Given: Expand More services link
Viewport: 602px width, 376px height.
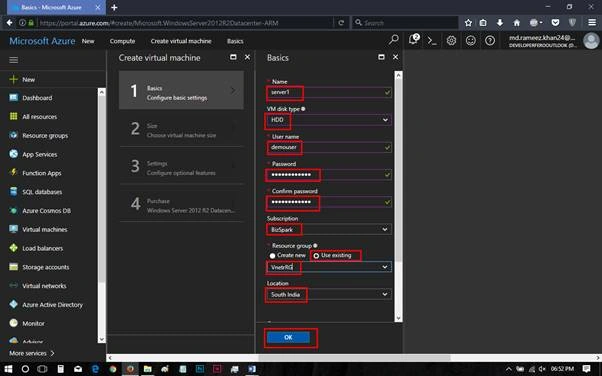Looking at the screenshot, I should [31, 353].
